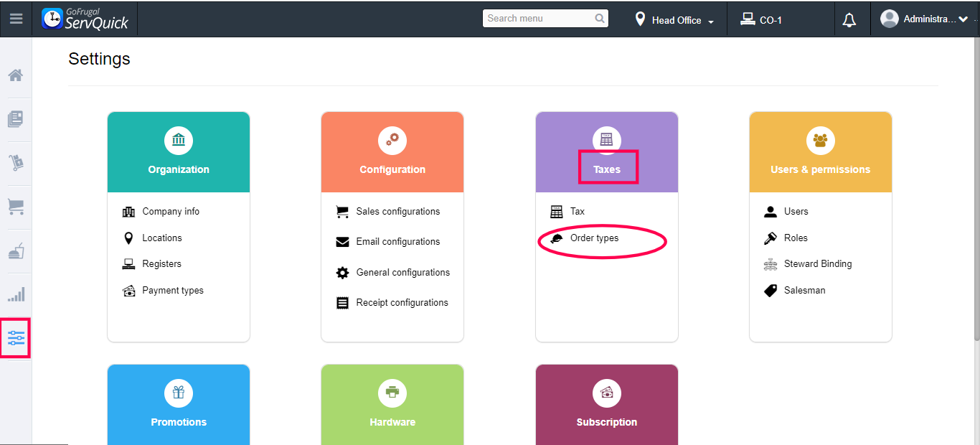Click the Subscription card heading
980x445 pixels.
[607, 423]
